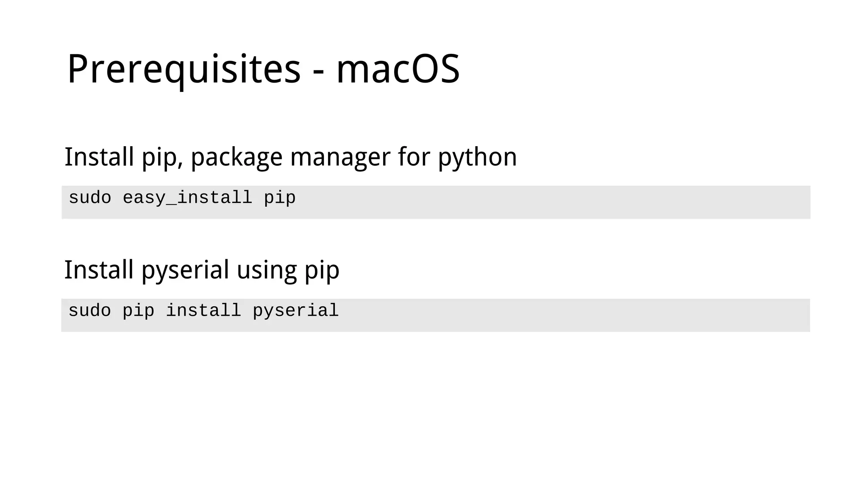Click 'pip' at the end of the first command

pyautogui.click(x=280, y=198)
